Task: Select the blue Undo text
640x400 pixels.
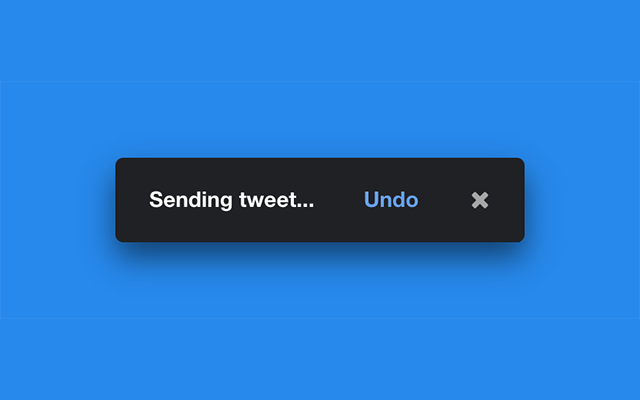Action: (x=391, y=200)
